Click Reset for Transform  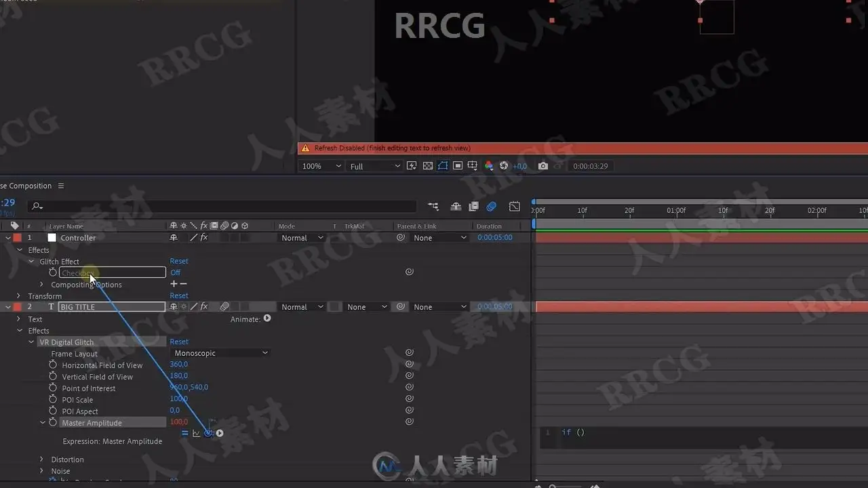(x=179, y=296)
